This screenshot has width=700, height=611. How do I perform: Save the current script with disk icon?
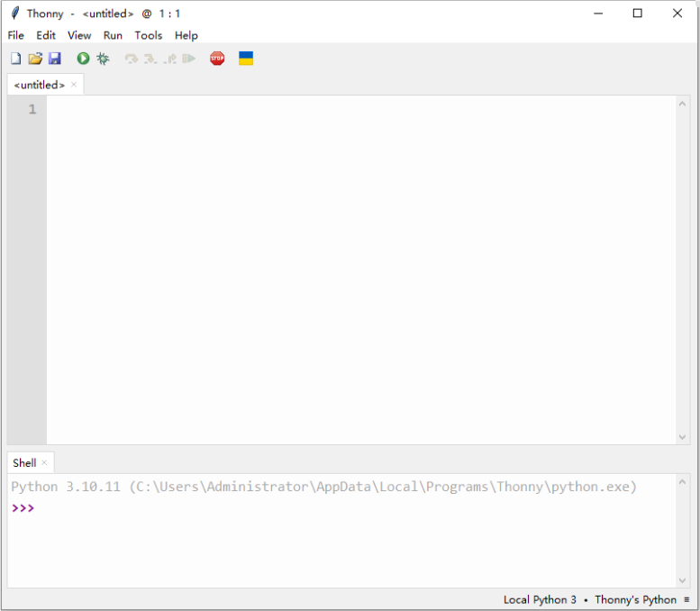[x=54, y=59]
